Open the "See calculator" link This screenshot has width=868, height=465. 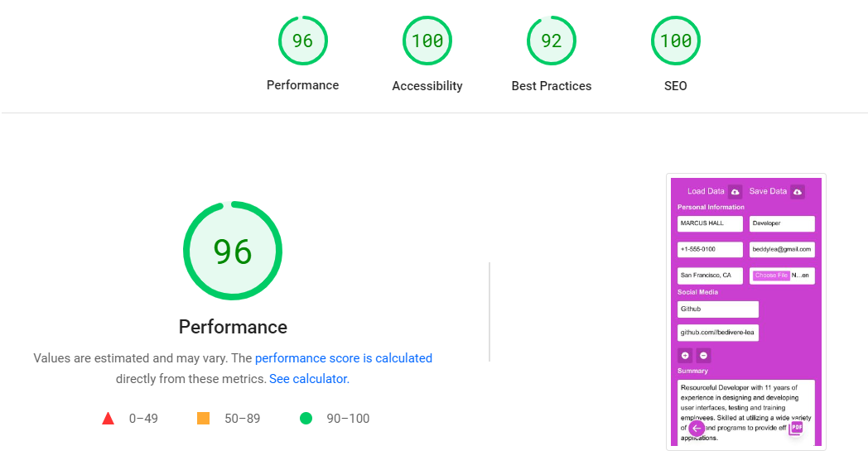pyautogui.click(x=308, y=379)
